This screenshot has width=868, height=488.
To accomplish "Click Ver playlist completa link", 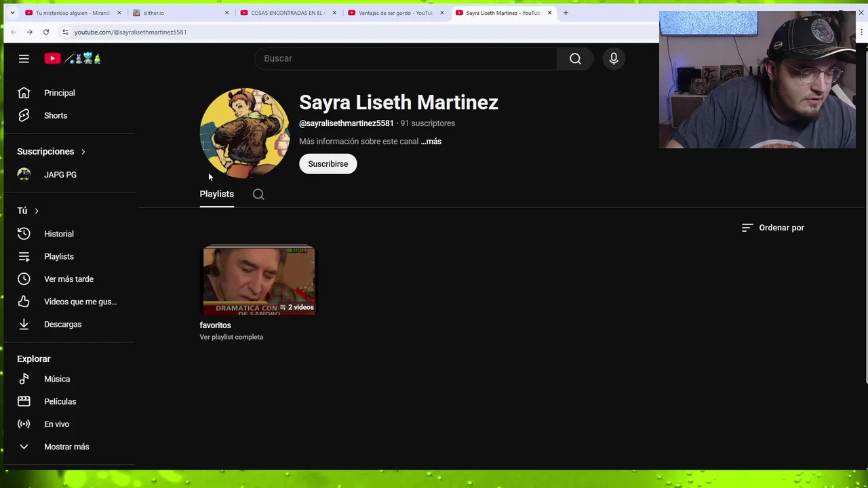I will pyautogui.click(x=231, y=337).
